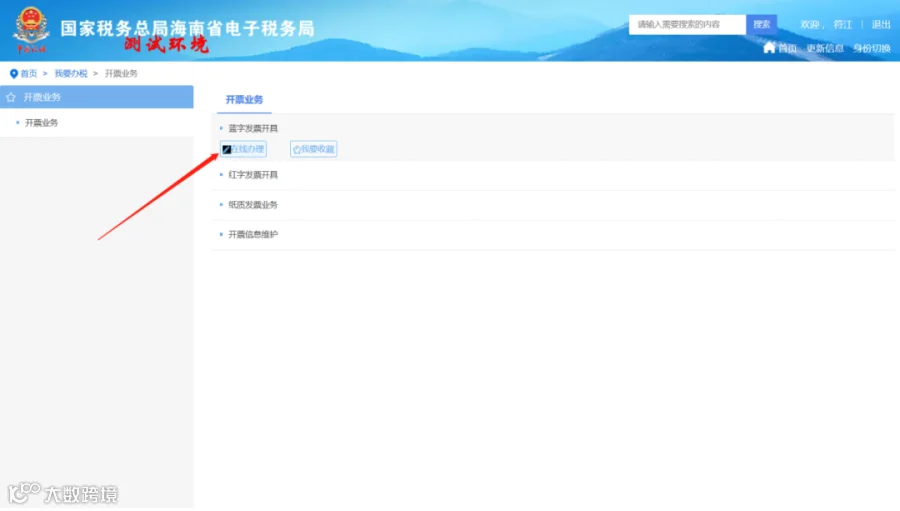Screen dimensions: 900x511
Task: Expand the 开票信息维护 item
Action: click(253, 234)
